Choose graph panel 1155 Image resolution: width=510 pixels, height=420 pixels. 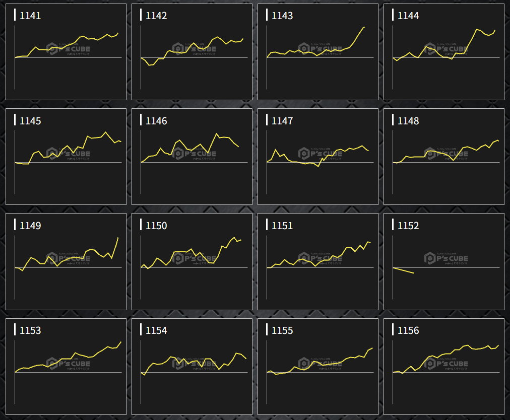point(318,367)
